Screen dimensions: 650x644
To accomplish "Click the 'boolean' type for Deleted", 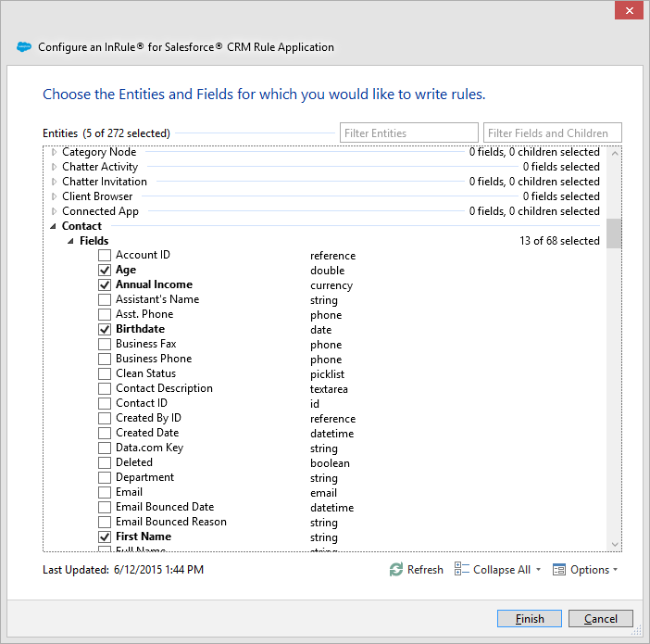I will (330, 463).
